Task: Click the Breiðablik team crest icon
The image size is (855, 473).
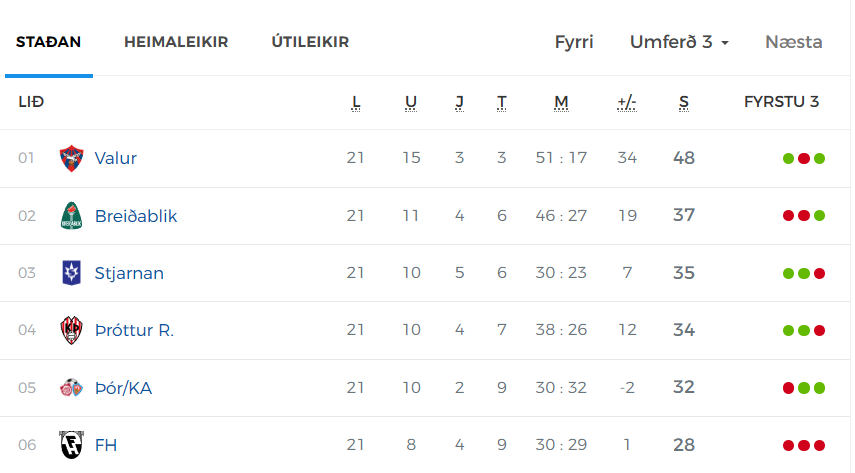Action: (71, 215)
